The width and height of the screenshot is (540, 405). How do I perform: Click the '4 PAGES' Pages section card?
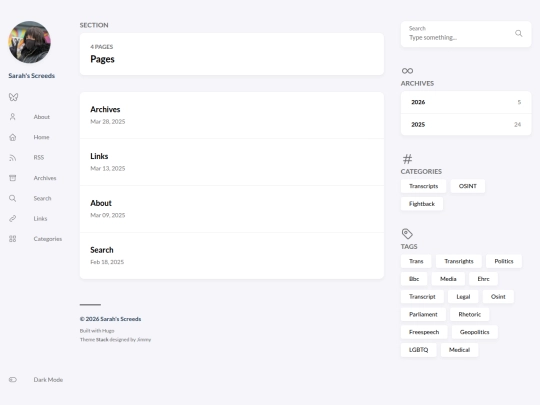[232, 54]
